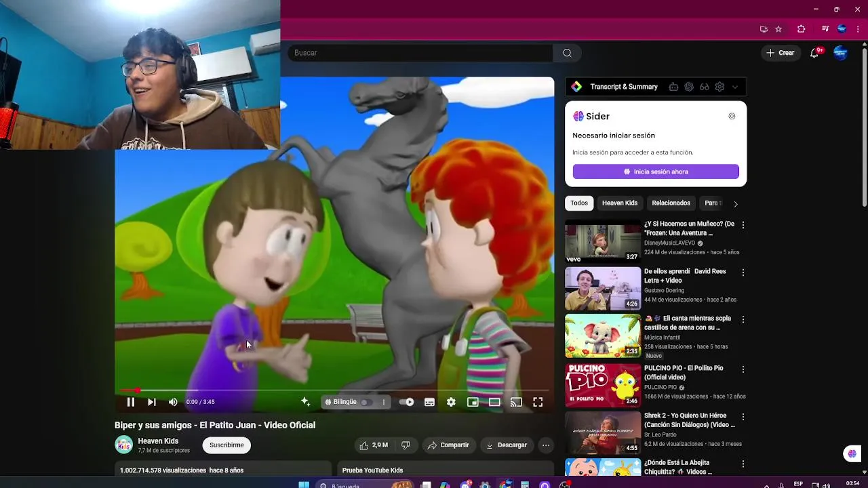Click the Descargar download button
868x488 pixels.
click(506, 445)
